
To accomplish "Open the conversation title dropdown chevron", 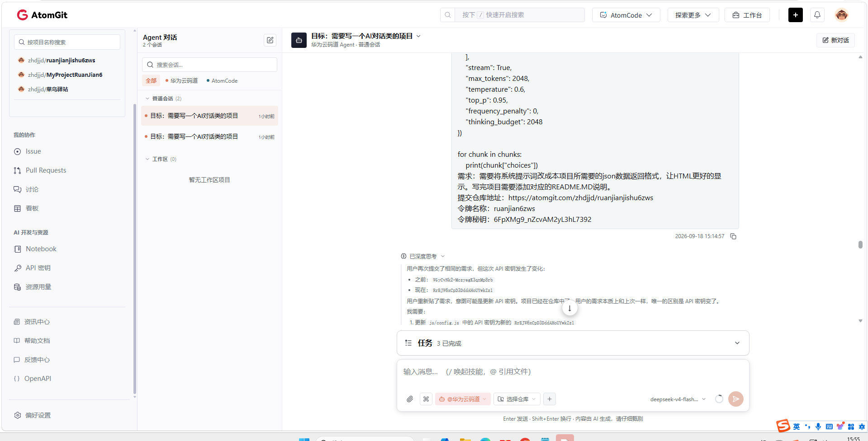I will (x=418, y=36).
